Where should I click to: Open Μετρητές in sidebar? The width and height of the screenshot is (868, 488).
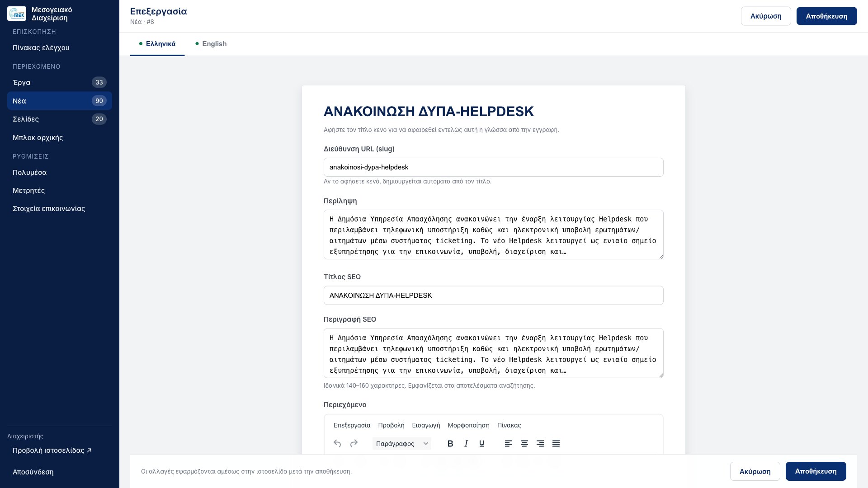(60, 190)
